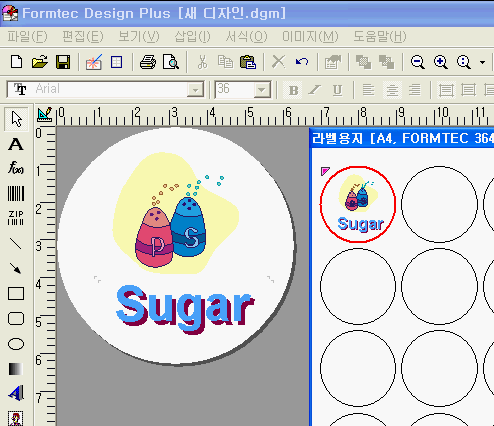
Task: Select the line drawing tool
Action: click(x=16, y=244)
